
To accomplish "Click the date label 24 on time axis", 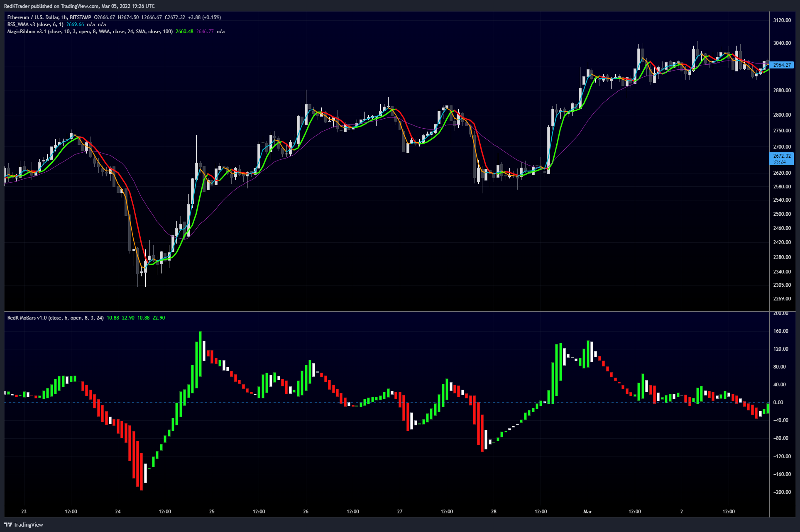I will (x=118, y=512).
